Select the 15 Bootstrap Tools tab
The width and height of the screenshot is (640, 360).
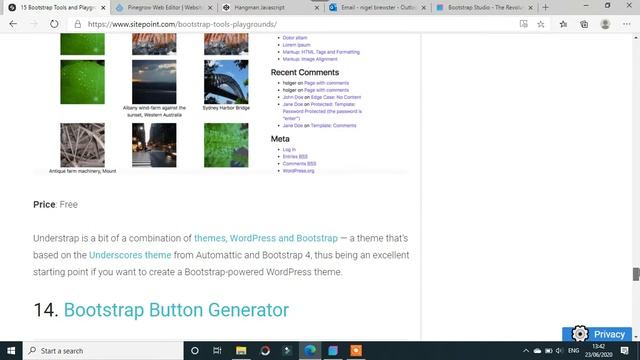point(57,7)
